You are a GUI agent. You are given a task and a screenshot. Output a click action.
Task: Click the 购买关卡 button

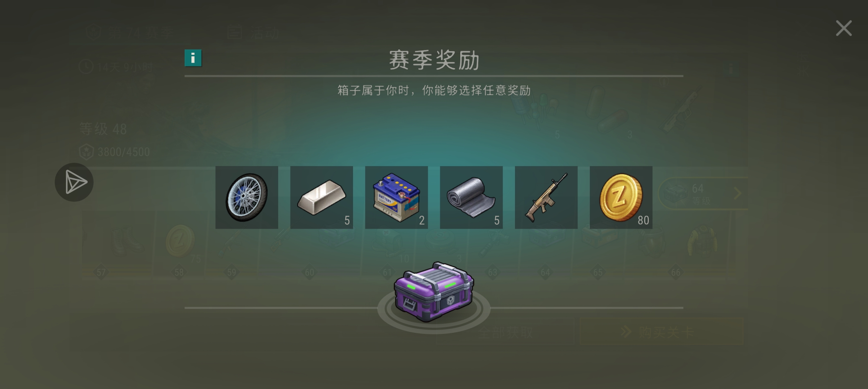pyautogui.click(x=661, y=331)
